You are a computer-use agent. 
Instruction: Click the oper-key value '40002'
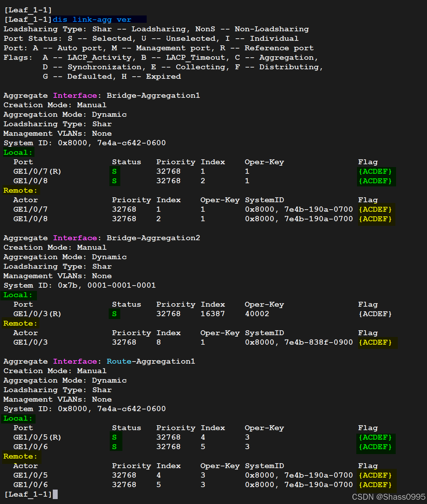click(257, 314)
